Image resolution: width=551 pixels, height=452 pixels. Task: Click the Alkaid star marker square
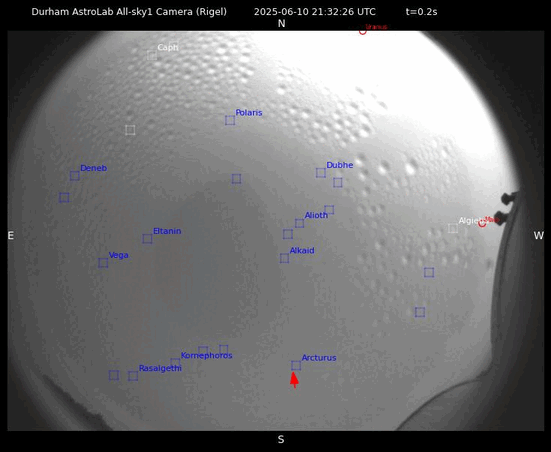point(284,258)
